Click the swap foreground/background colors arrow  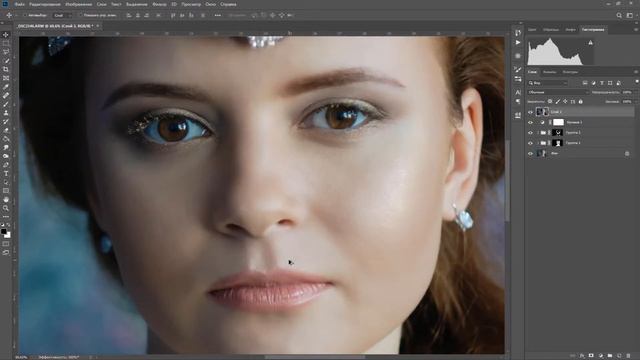[9, 225]
